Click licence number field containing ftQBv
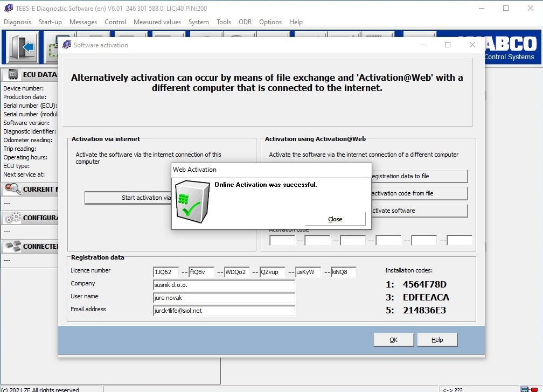This screenshot has height=392, width=543. click(x=201, y=272)
